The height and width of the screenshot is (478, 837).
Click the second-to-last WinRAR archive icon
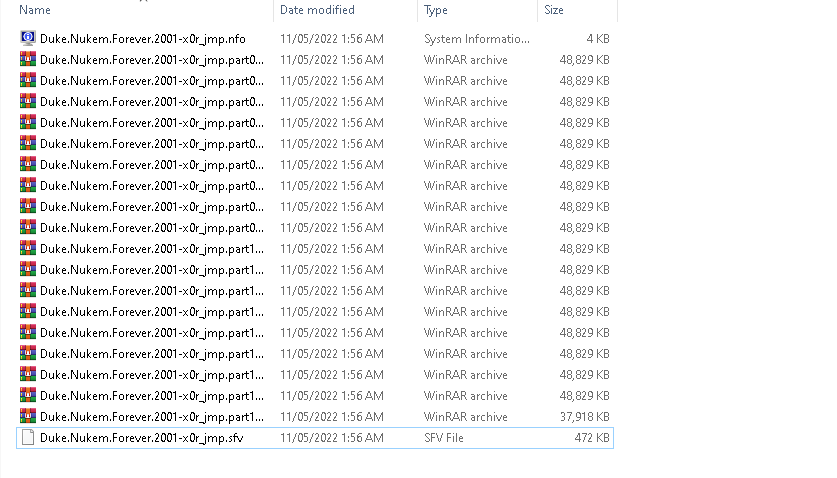pyautogui.click(x=28, y=396)
